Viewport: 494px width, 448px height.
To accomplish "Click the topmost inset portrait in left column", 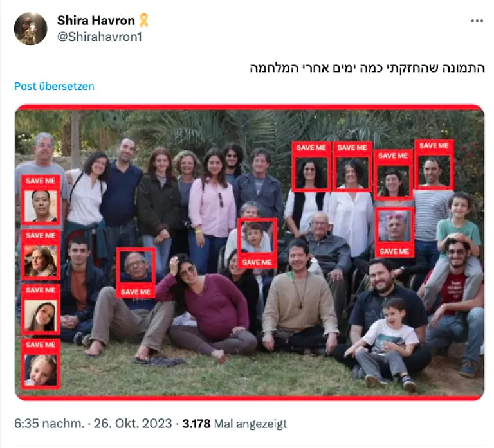I will click(41, 206).
